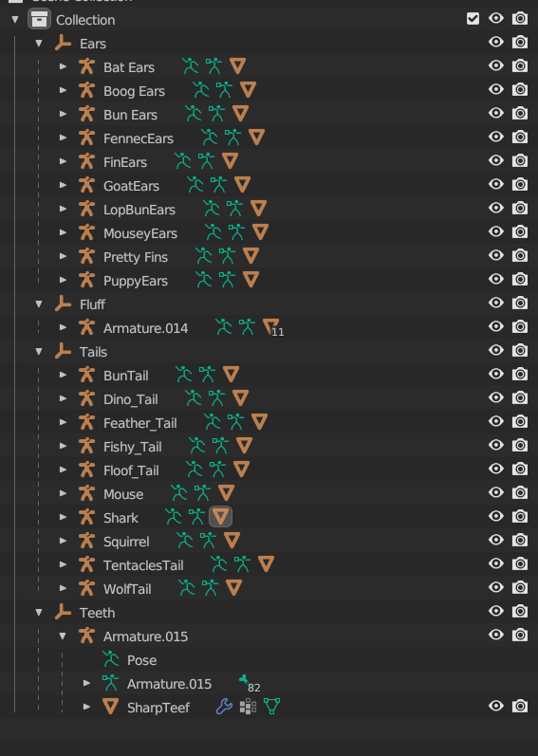Click the pose icon next to Bat Ears
538x756 pixels.
(191, 66)
